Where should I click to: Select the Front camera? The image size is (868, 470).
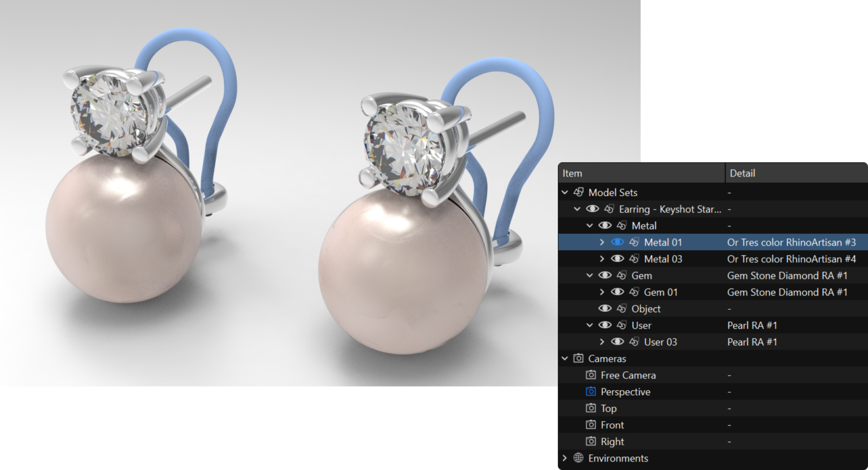point(612,425)
